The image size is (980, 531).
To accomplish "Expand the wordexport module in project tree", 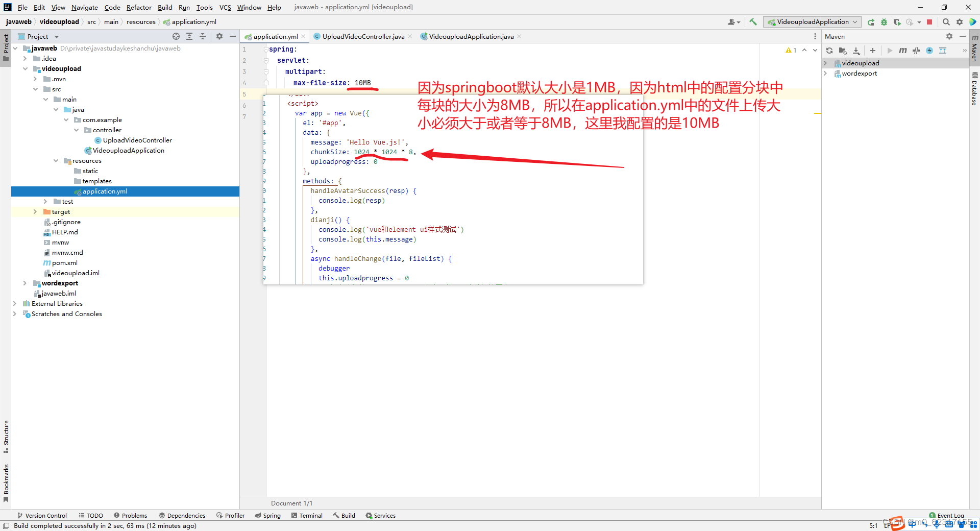I will click(25, 283).
